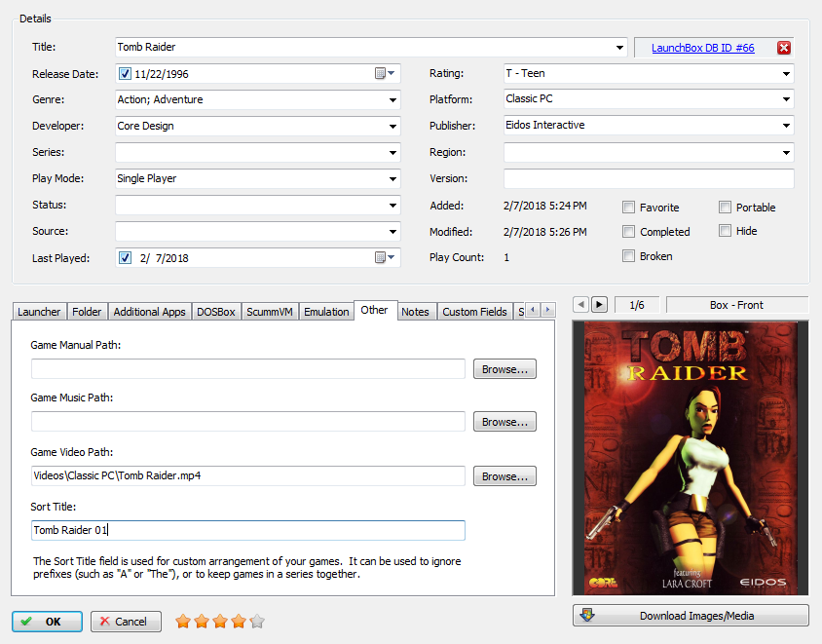This screenshot has width=822, height=644.
Task: Open the Publisher dropdown
Action: [786, 126]
